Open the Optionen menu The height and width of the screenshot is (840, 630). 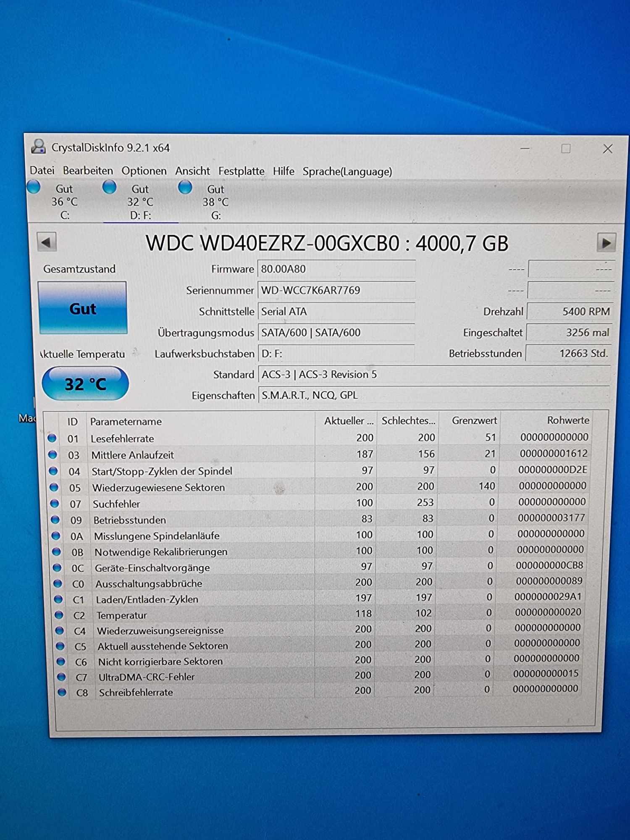coord(144,171)
